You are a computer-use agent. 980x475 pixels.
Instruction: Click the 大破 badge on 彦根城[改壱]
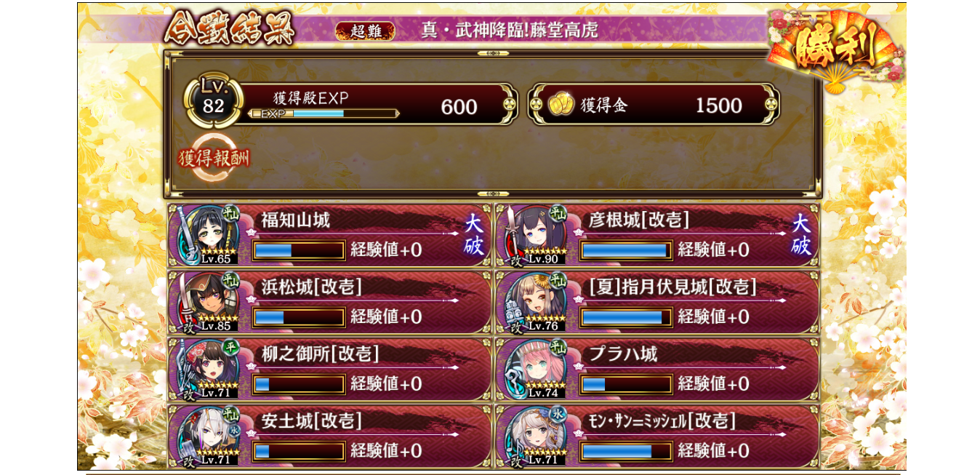[x=800, y=234]
